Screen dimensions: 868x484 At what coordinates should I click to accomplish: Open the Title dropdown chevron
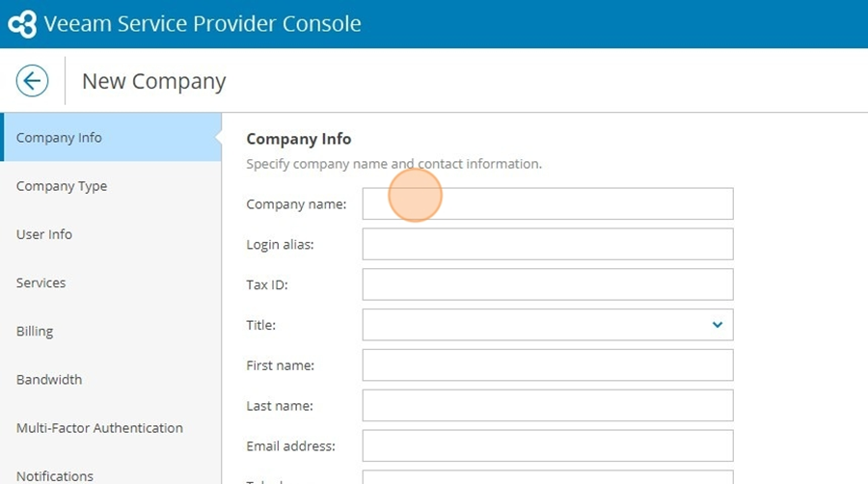point(717,325)
